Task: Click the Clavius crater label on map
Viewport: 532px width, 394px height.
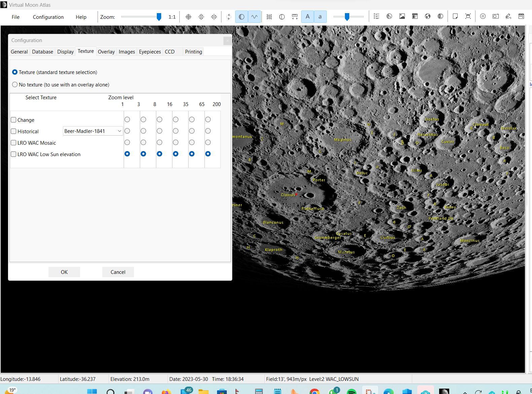Action: [x=288, y=195]
